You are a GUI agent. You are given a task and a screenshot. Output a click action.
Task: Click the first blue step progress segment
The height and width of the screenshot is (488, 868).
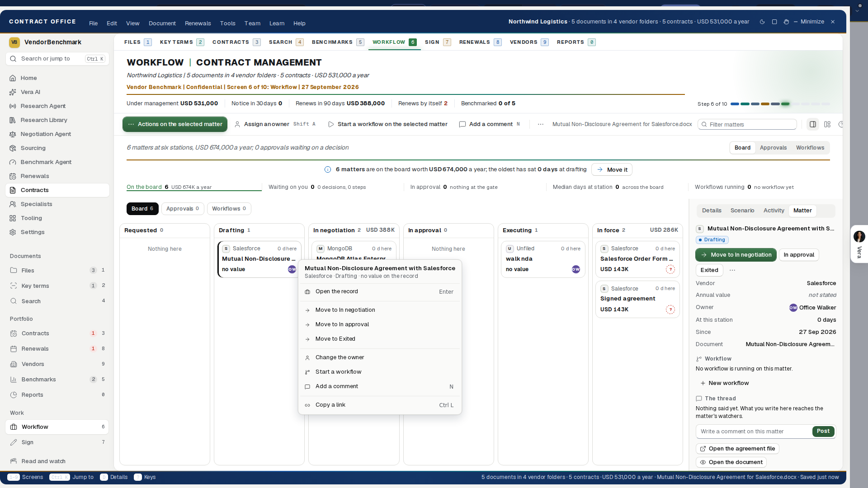(735, 104)
